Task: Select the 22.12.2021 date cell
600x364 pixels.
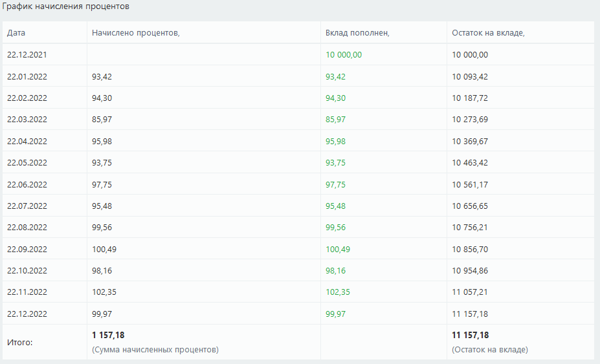Action: click(27, 55)
